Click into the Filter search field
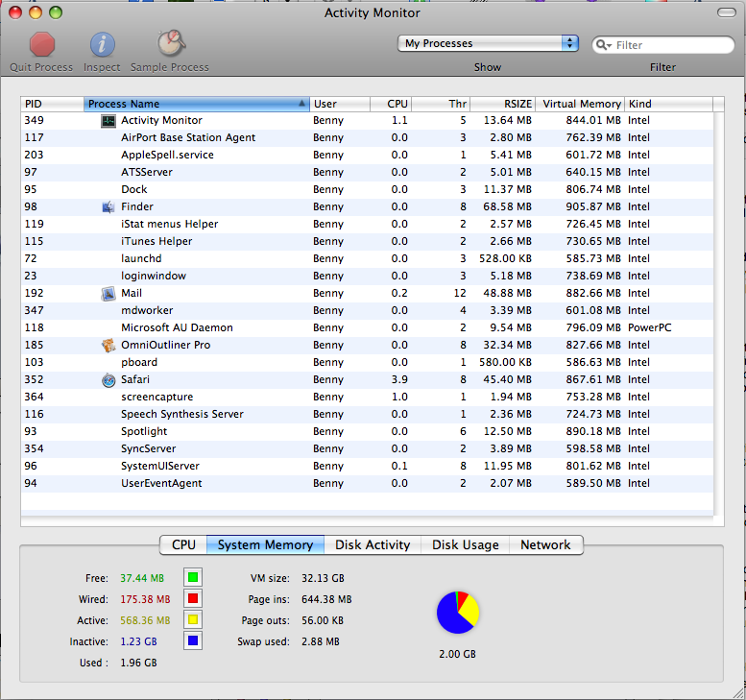 pos(663,45)
